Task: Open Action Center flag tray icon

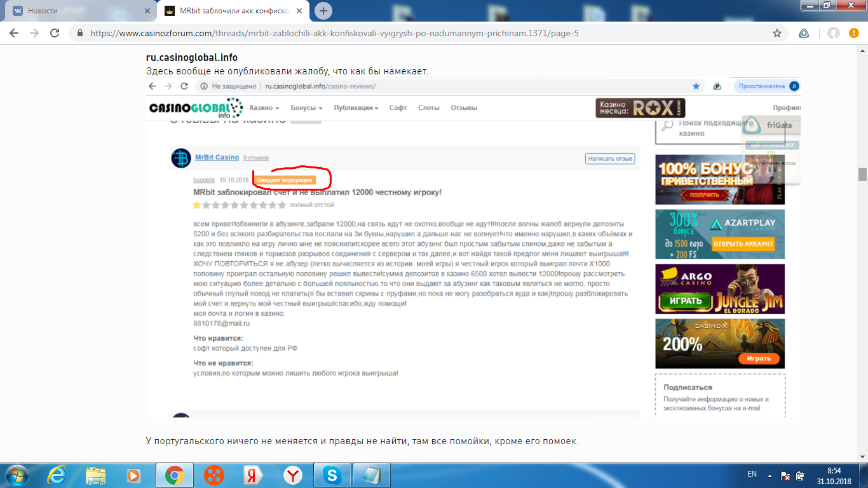Action: click(x=786, y=475)
